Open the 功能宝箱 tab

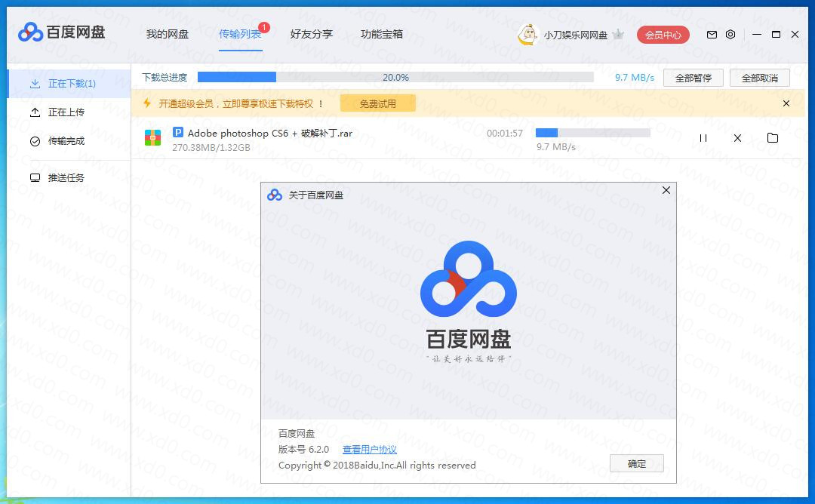coord(382,34)
